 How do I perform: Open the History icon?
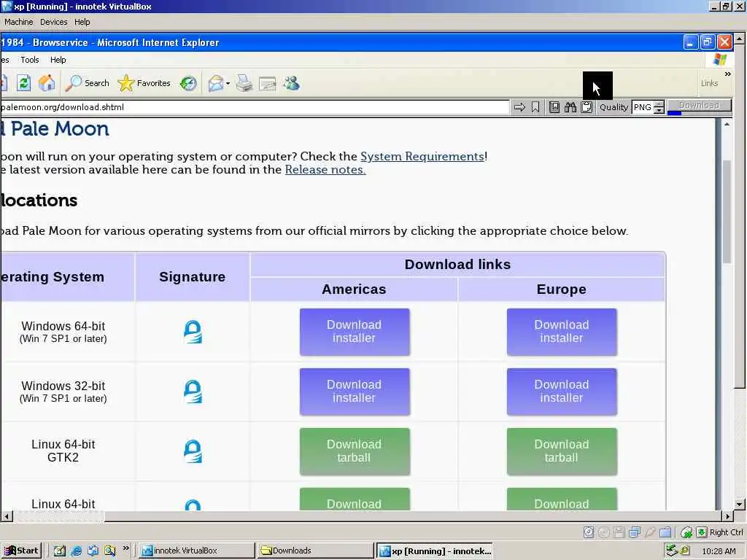click(188, 83)
